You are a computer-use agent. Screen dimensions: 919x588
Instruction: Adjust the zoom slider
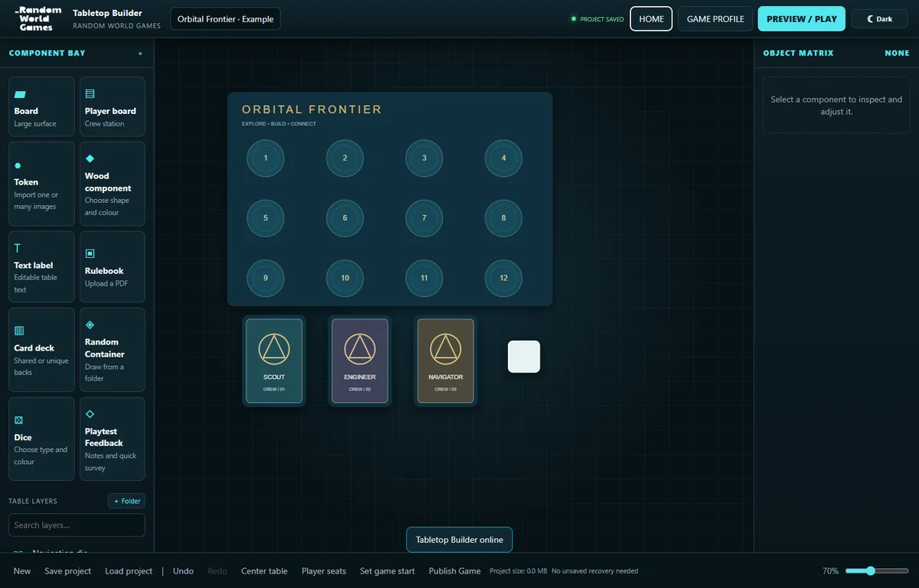(877, 571)
